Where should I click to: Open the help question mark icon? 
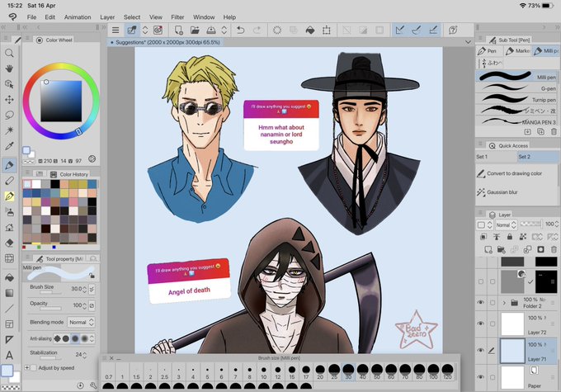point(453,31)
